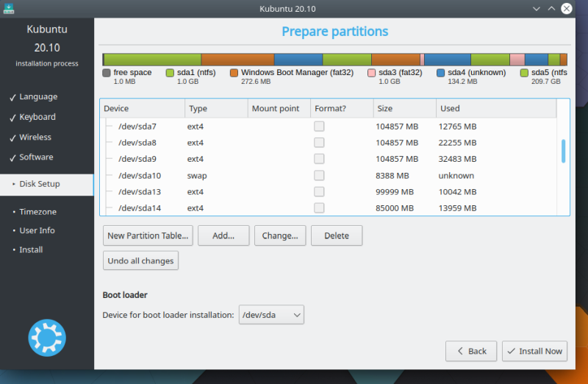
Task: Click the Change... partition button
Action: (x=280, y=235)
